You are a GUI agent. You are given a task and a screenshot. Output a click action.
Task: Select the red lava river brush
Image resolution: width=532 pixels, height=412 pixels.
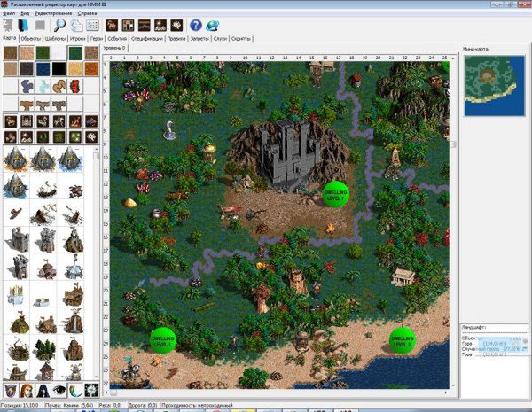[75, 87]
